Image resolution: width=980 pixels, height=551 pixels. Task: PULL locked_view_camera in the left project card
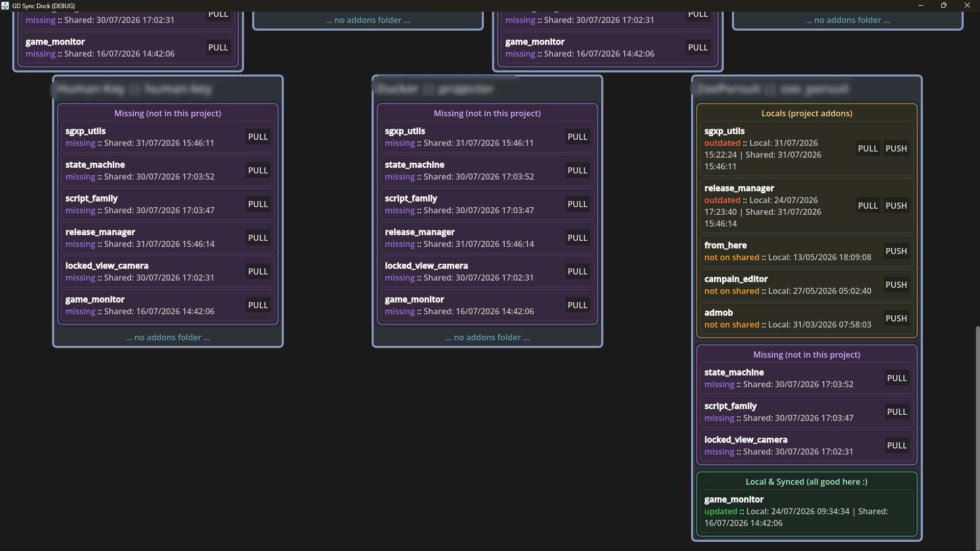[258, 271]
